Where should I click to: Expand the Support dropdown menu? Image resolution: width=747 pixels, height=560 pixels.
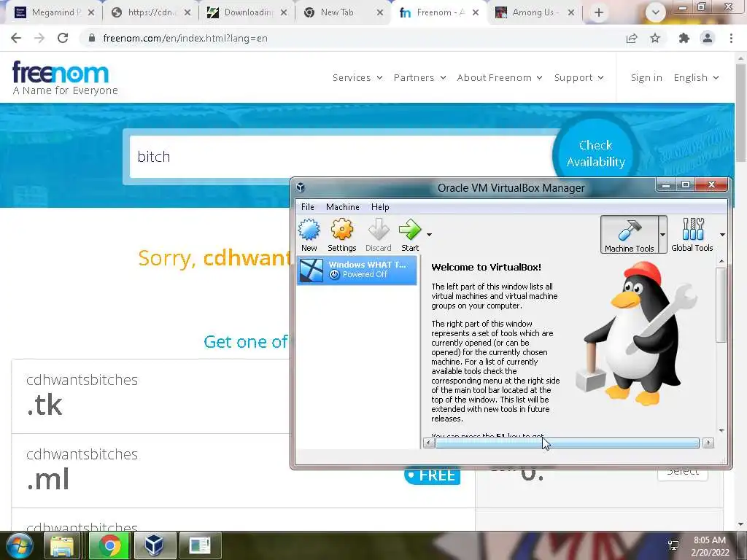coord(578,77)
